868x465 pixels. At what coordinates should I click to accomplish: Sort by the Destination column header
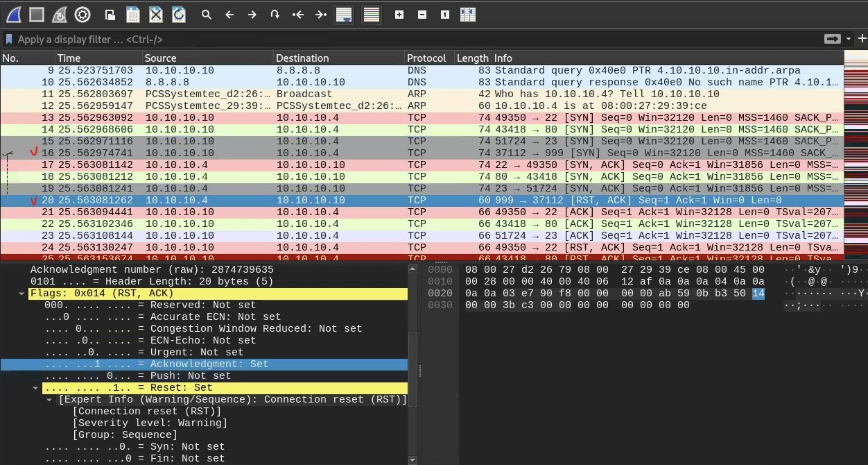(339, 58)
